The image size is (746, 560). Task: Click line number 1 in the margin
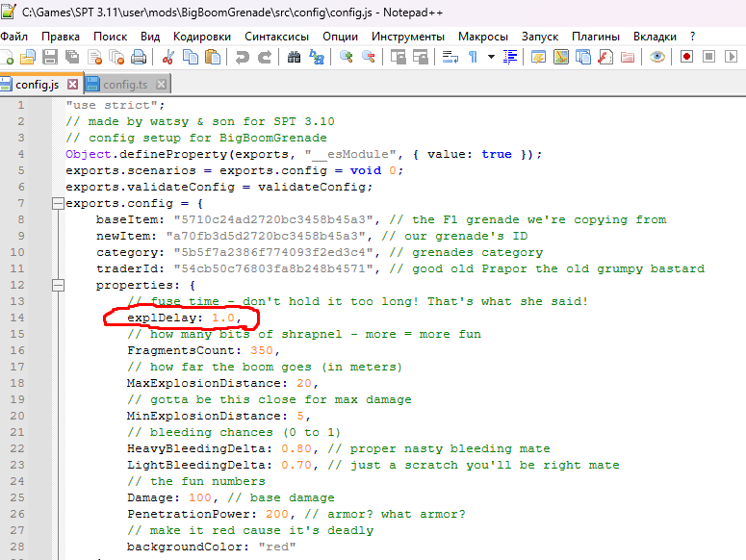coord(21,105)
